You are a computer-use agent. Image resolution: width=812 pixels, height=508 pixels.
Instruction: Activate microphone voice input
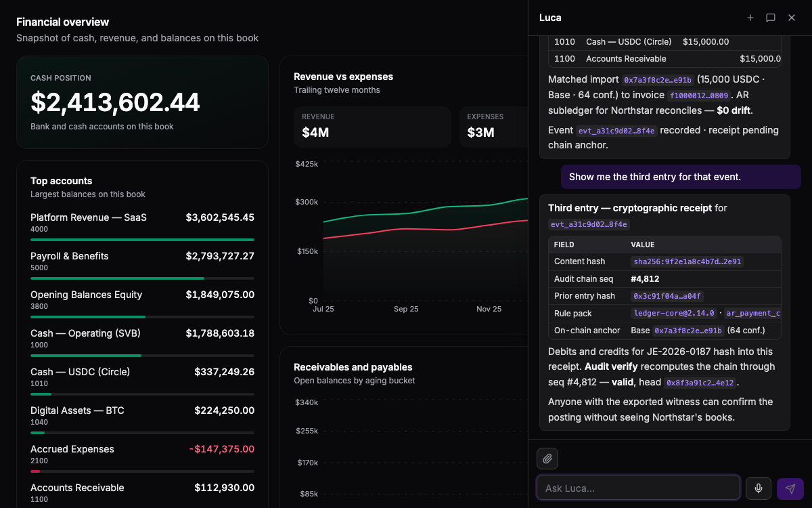coord(759,488)
